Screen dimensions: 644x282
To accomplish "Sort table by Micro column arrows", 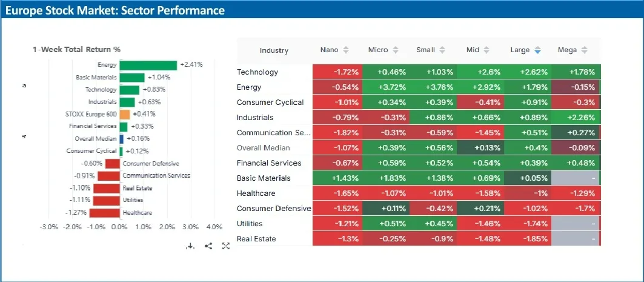I will tap(396, 50).
